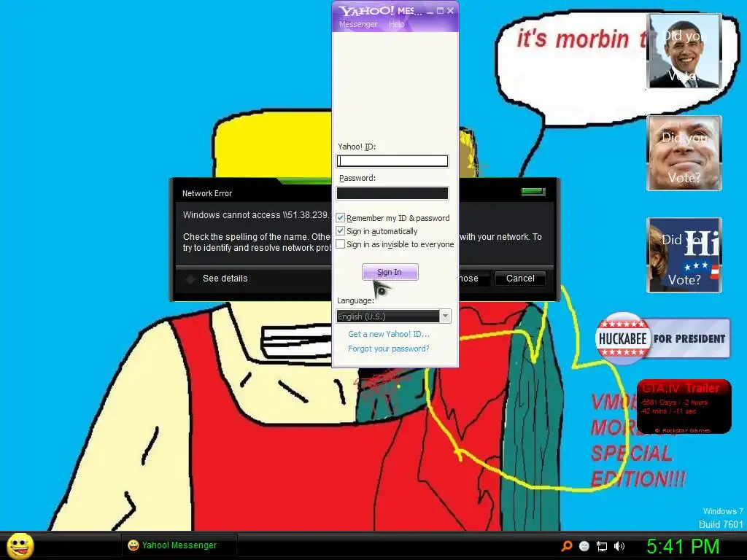The height and width of the screenshot is (560, 747).
Task: Open the GTA:IV Trailer countdown gadget
Action: pos(684,407)
